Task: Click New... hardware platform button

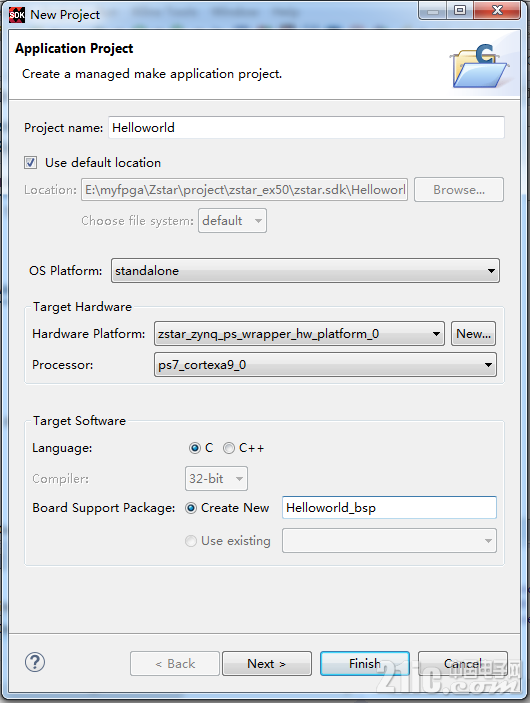Action: [x=474, y=334]
